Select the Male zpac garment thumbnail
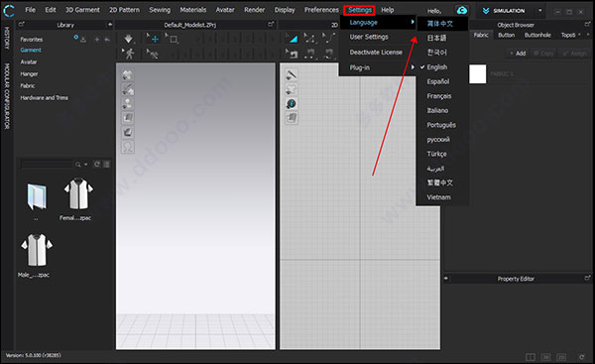The width and height of the screenshot is (595, 364). pos(37,250)
